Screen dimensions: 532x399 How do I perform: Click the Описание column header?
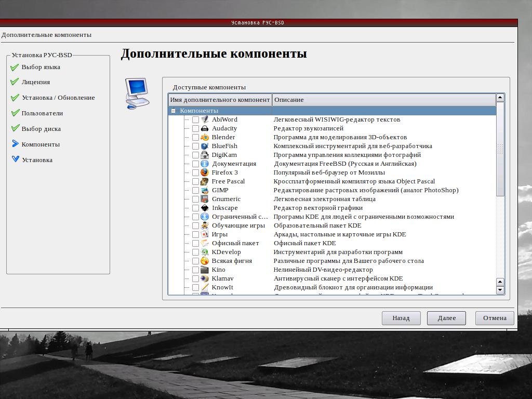384,100
